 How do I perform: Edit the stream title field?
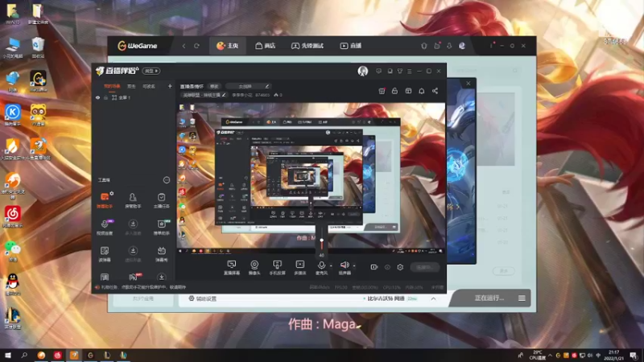point(249,86)
